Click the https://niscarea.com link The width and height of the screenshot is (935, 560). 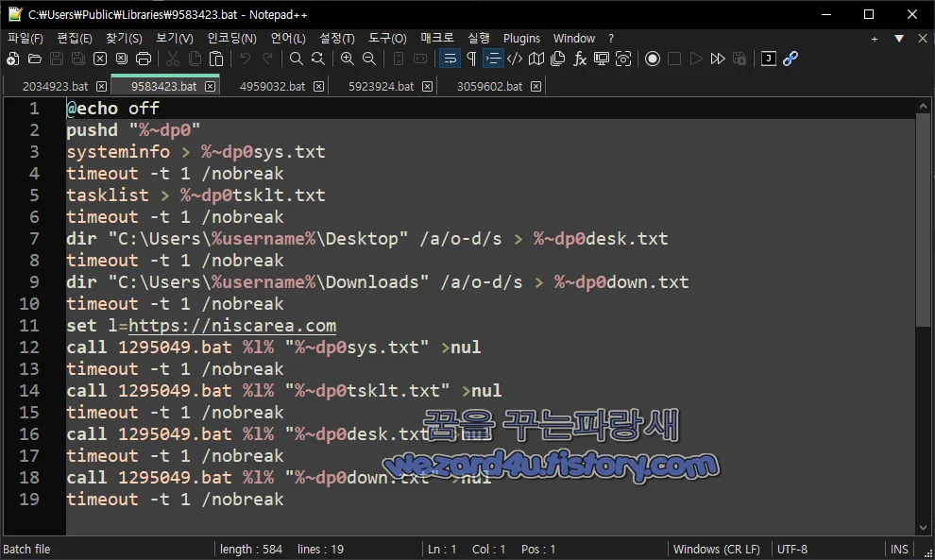point(232,326)
